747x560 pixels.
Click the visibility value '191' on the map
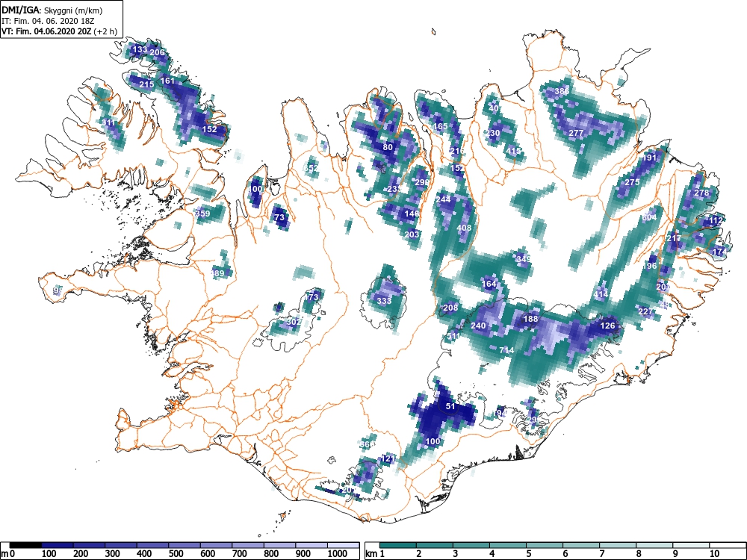click(650, 158)
